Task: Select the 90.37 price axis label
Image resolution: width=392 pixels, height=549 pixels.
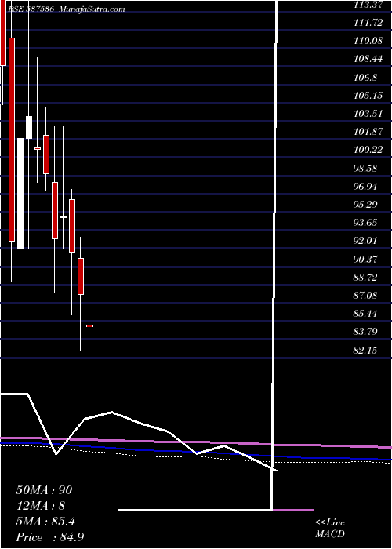Action: (365, 259)
